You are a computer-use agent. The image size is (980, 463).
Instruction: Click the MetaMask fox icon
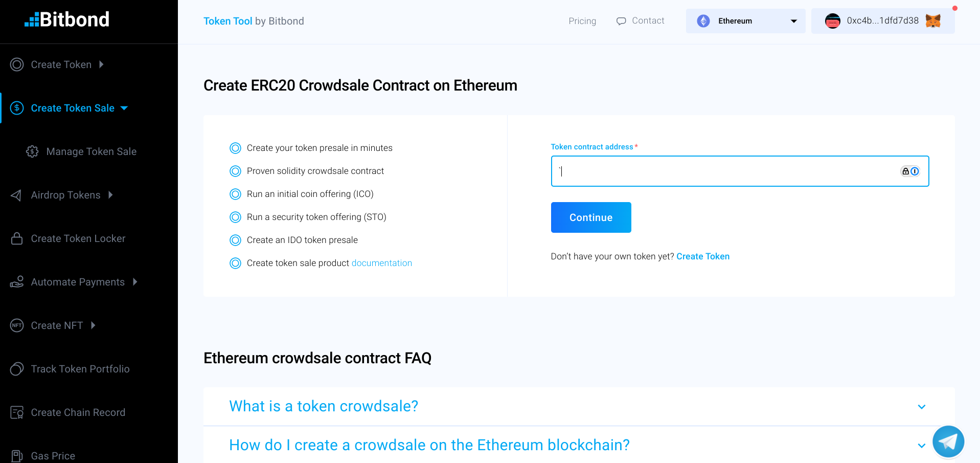933,21
